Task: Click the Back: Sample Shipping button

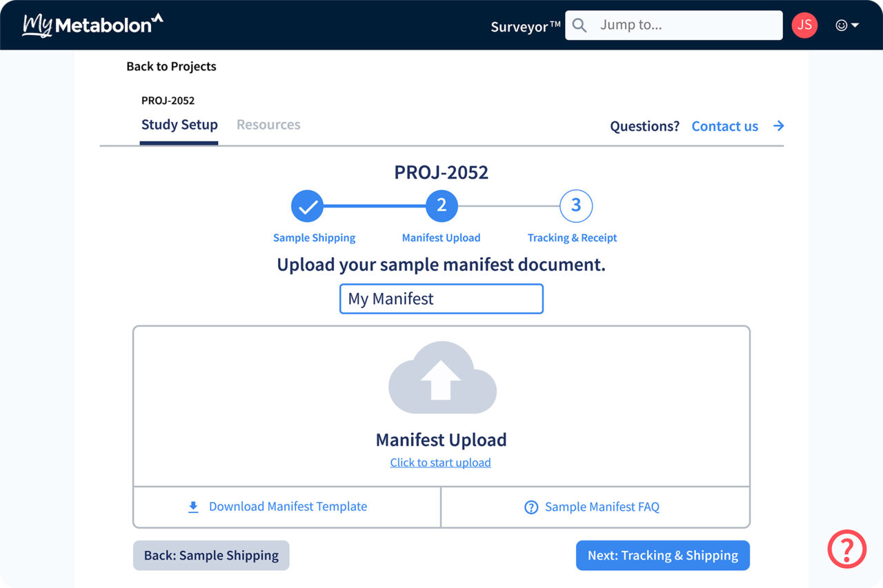Action: click(210, 555)
